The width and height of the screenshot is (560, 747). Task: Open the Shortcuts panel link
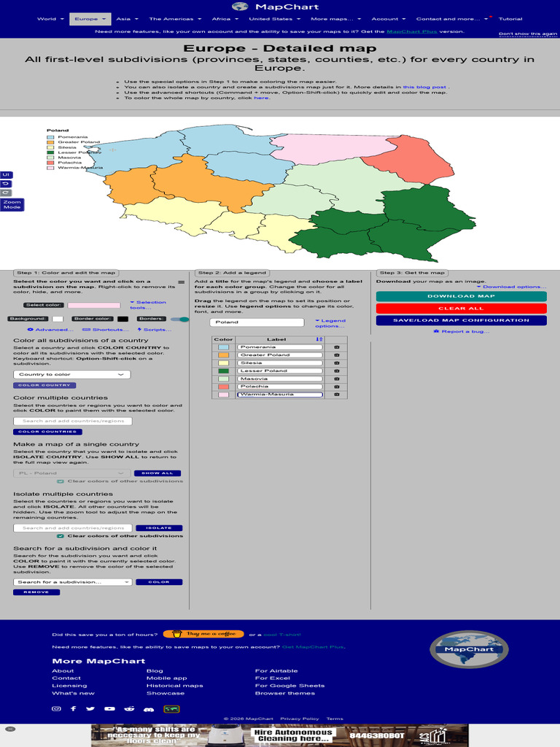(105, 330)
